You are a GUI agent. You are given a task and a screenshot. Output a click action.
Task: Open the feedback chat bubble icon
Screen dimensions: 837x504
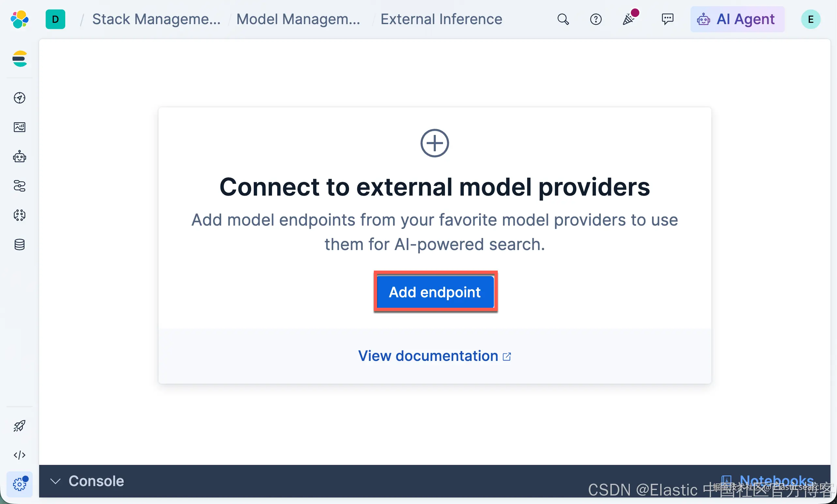pos(667,19)
